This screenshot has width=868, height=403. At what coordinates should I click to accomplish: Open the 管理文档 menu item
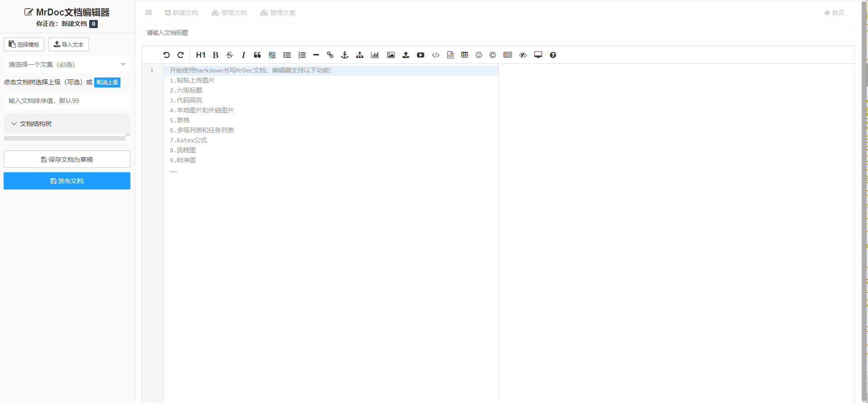[x=229, y=13]
